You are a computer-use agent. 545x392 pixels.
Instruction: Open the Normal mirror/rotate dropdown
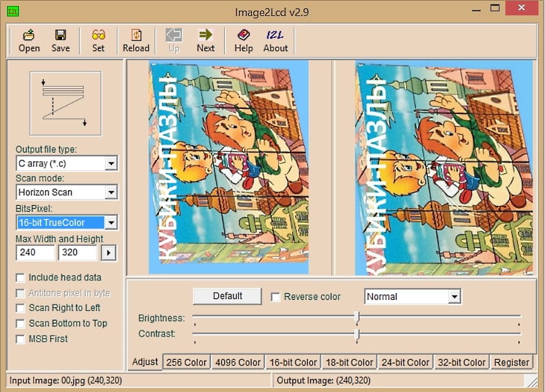pos(454,297)
